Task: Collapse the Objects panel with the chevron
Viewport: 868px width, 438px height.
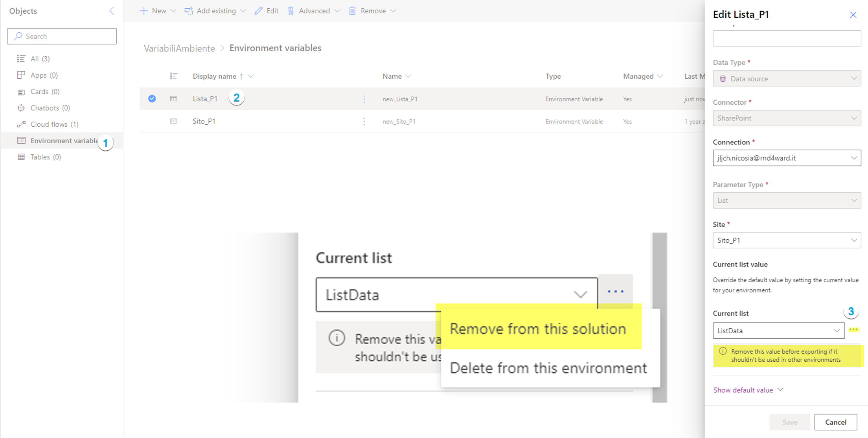Action: click(112, 11)
